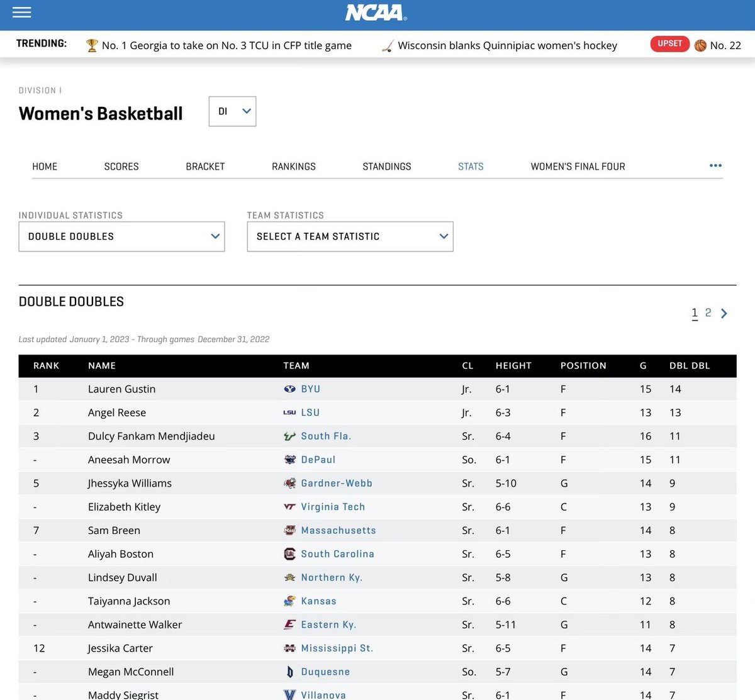Screen dimensions: 755x700
Task: Click the LSU team logo
Action: [x=289, y=413]
